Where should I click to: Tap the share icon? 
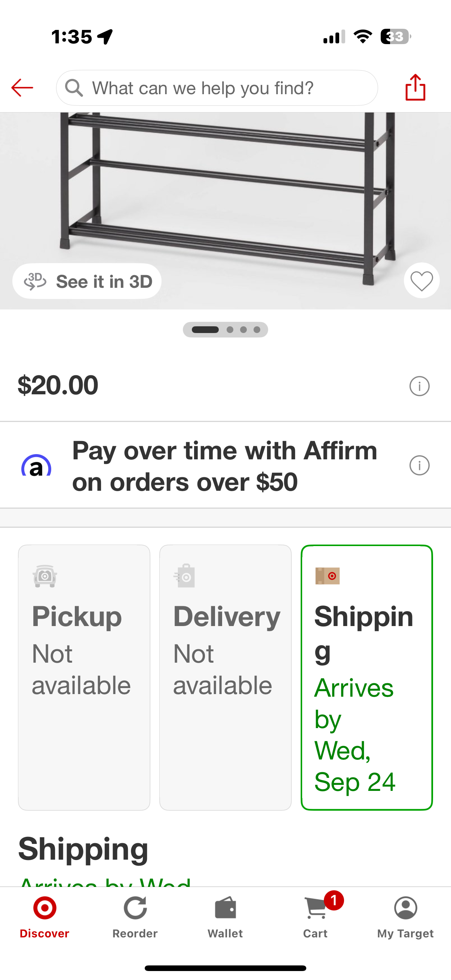pyautogui.click(x=415, y=87)
